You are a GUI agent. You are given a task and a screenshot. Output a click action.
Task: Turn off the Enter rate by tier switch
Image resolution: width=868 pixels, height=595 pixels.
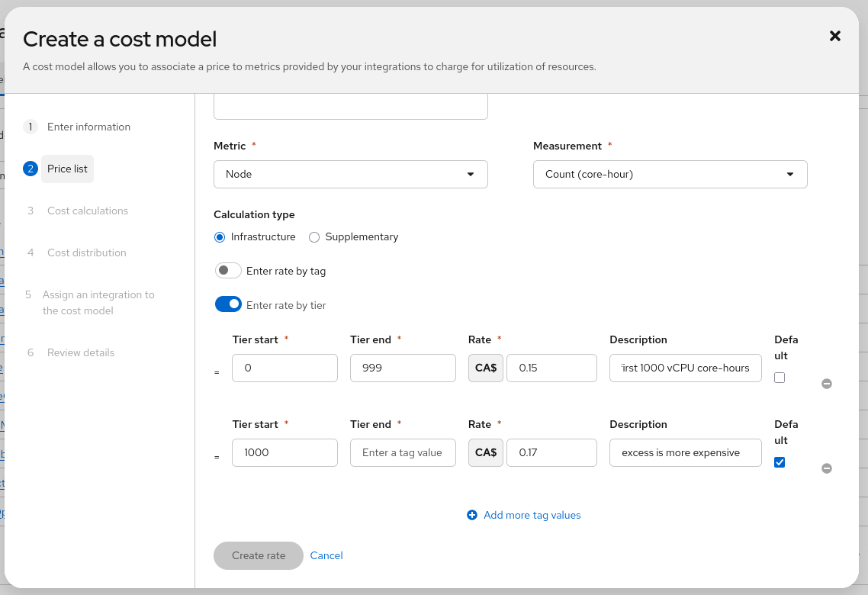point(228,305)
